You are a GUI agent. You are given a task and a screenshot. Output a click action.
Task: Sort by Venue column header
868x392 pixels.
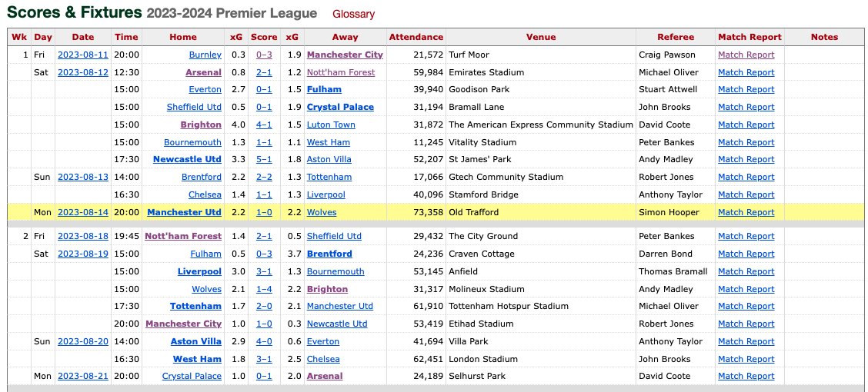point(541,37)
